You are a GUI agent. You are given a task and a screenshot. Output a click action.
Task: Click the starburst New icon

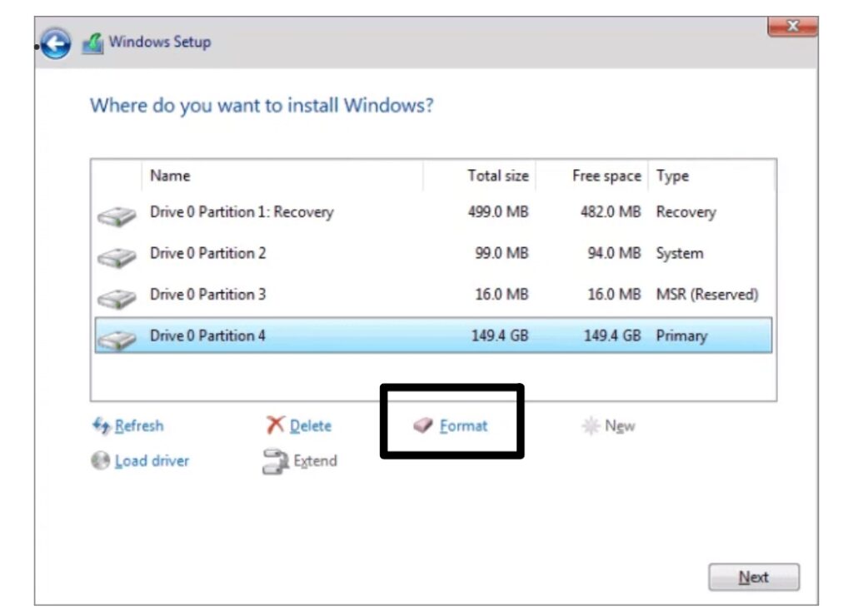click(x=591, y=425)
